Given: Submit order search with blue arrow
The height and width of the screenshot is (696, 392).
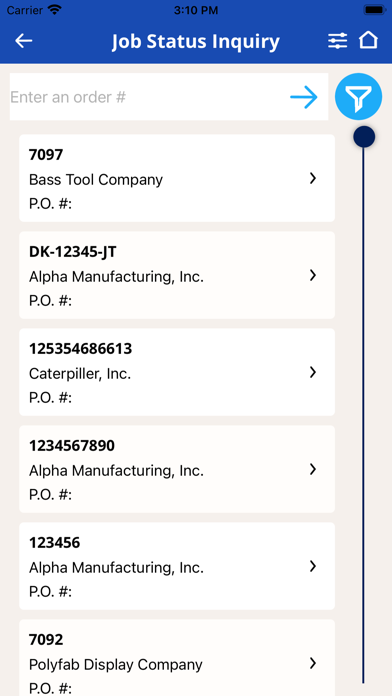Looking at the screenshot, I should (x=304, y=97).
